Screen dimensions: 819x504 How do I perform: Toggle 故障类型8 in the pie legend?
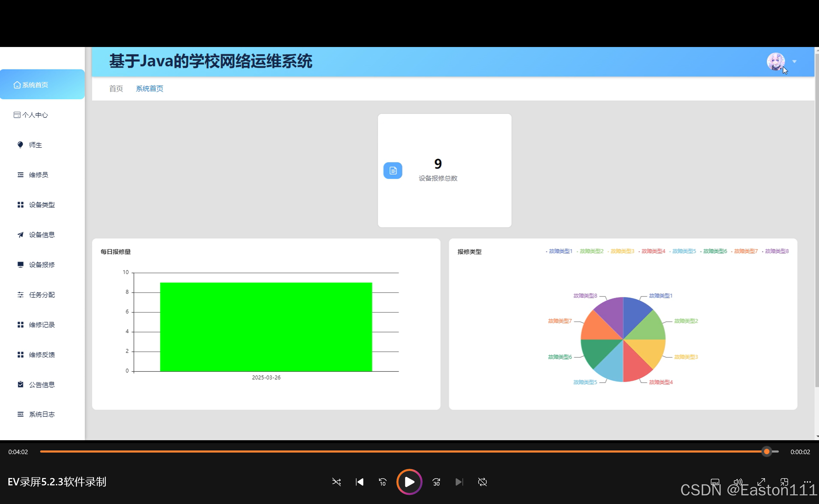point(775,251)
